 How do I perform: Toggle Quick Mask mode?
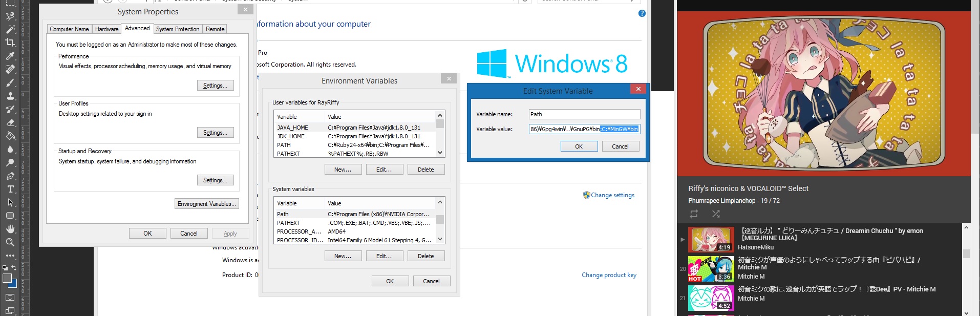coord(10,297)
